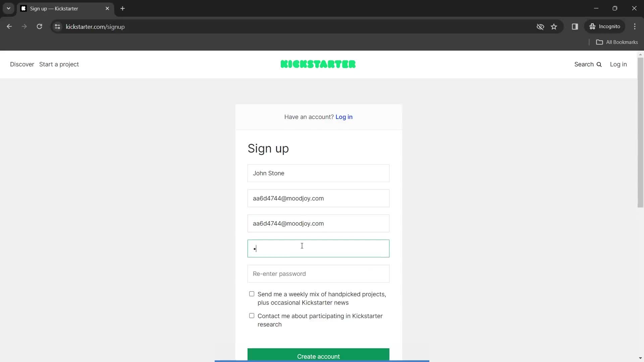This screenshot has height=362, width=644.
Task: Click the 'Log in' link in signup form
Action: (344, 117)
